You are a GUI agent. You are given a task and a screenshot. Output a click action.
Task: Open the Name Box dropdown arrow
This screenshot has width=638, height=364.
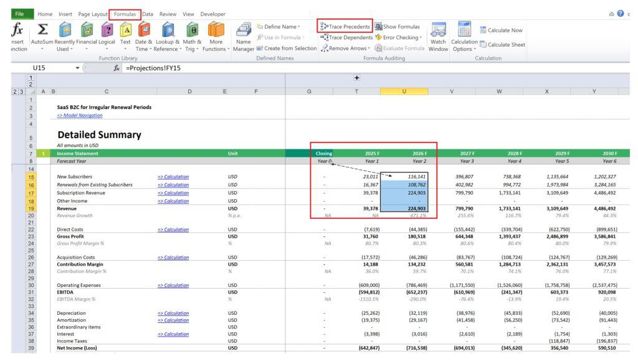(x=77, y=68)
